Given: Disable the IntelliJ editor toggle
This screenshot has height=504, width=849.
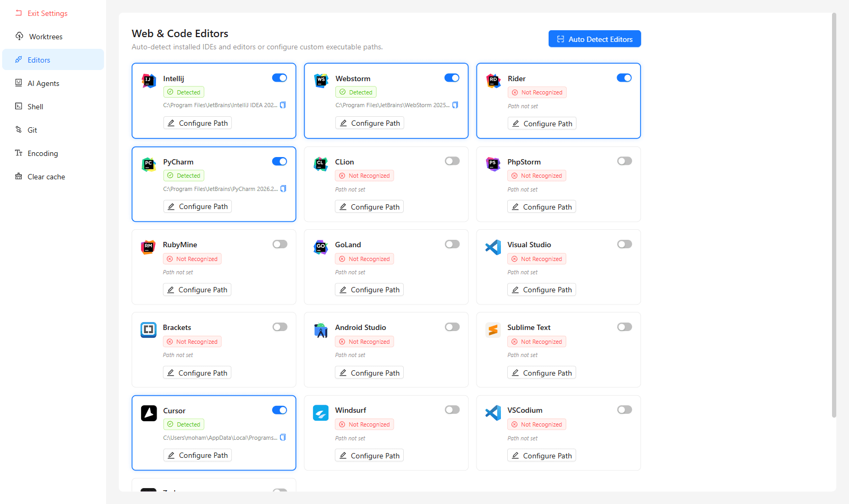Looking at the screenshot, I should (x=280, y=78).
